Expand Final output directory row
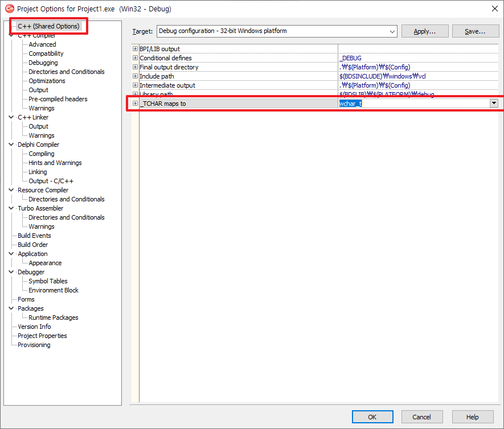Image resolution: width=504 pixels, height=429 pixels. click(x=136, y=67)
